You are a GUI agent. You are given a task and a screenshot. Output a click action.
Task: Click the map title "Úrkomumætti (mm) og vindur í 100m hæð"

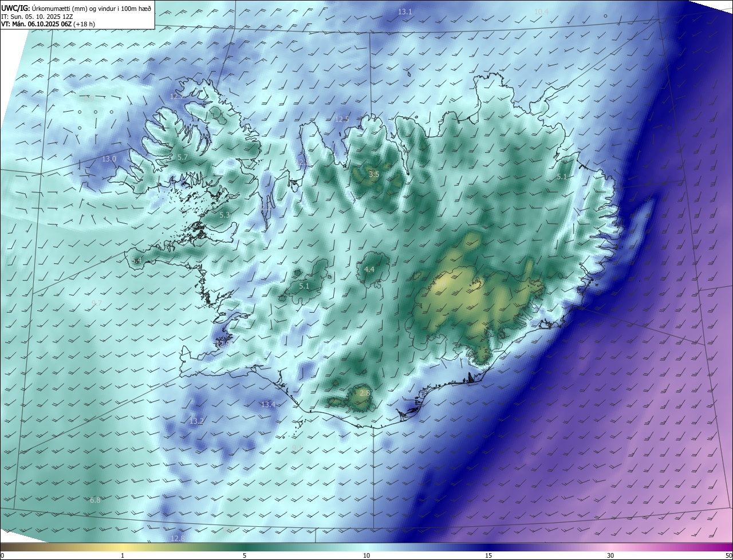click(92, 7)
